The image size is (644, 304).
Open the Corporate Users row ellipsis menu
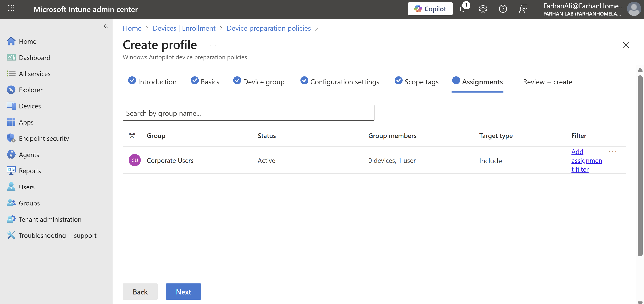612,152
